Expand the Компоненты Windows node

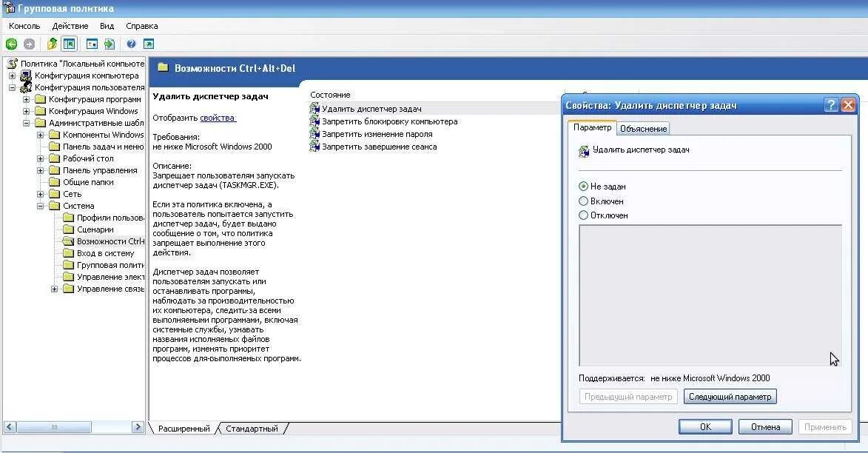point(41,135)
